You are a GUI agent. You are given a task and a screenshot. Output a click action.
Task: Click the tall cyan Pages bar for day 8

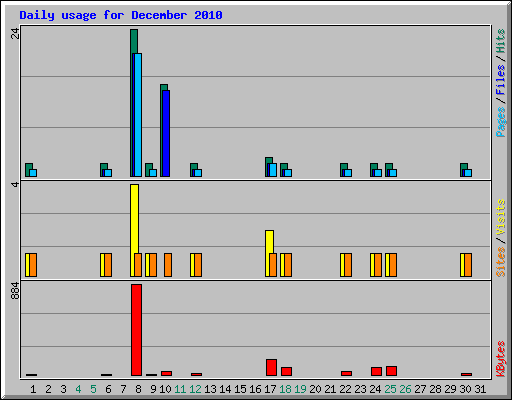tap(138, 115)
